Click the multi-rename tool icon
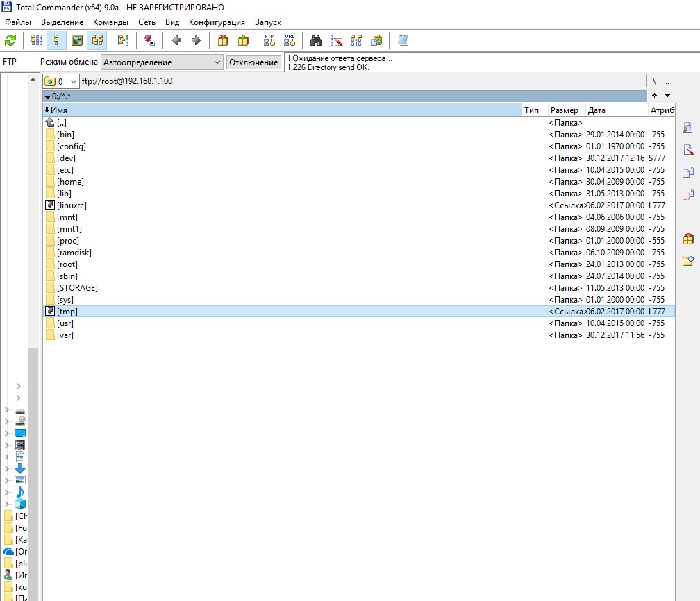 335,41
